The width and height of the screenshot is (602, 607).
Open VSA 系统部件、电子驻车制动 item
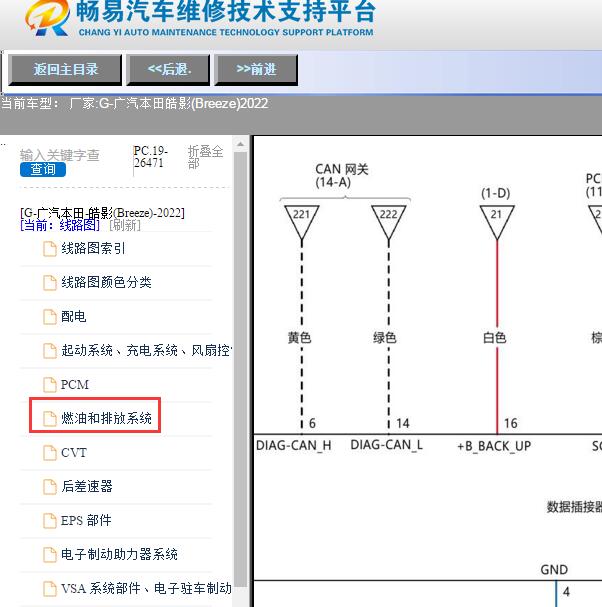click(x=146, y=589)
